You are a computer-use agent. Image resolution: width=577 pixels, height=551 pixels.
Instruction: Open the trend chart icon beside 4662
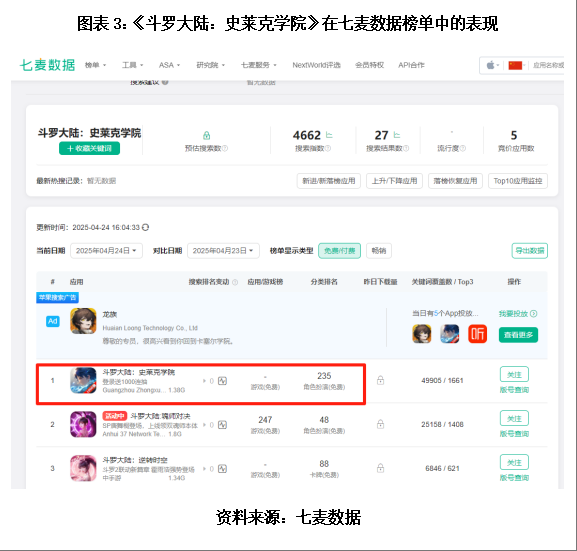click(x=329, y=135)
